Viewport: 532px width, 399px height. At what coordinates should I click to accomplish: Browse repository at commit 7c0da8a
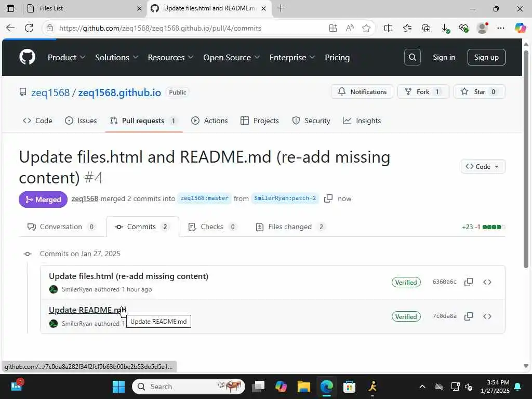[487, 316]
